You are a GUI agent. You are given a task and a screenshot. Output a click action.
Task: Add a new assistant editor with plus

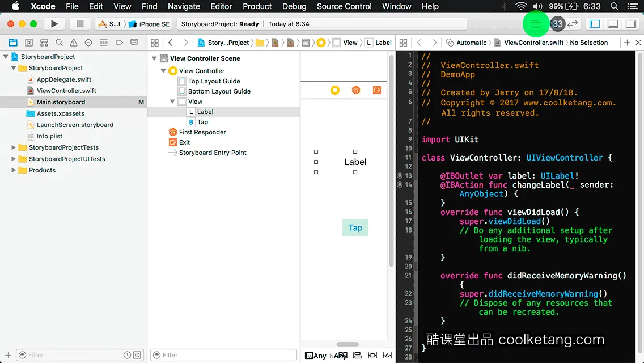pos(627,43)
